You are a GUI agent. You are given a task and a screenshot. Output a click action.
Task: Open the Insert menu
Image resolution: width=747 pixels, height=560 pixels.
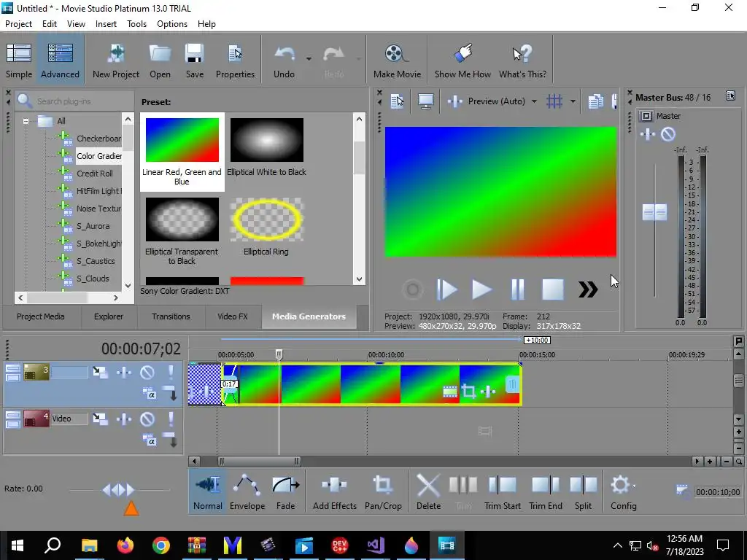pyautogui.click(x=106, y=24)
